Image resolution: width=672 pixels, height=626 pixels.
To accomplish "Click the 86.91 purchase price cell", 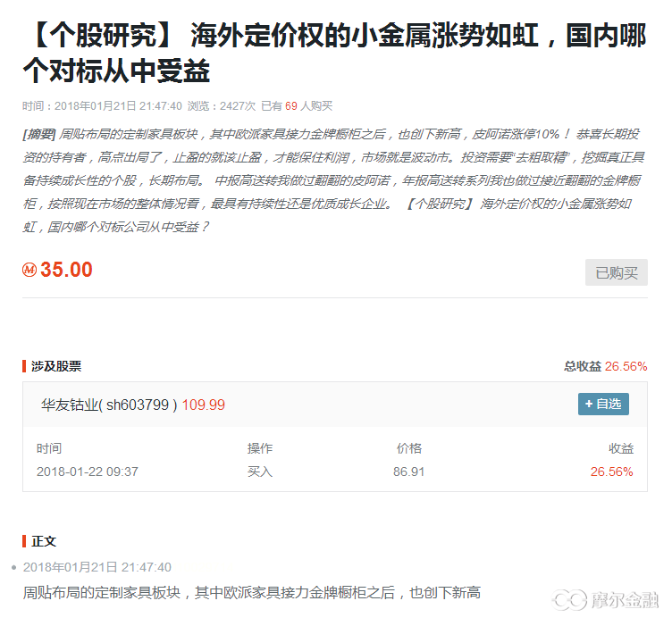I will click(408, 472).
